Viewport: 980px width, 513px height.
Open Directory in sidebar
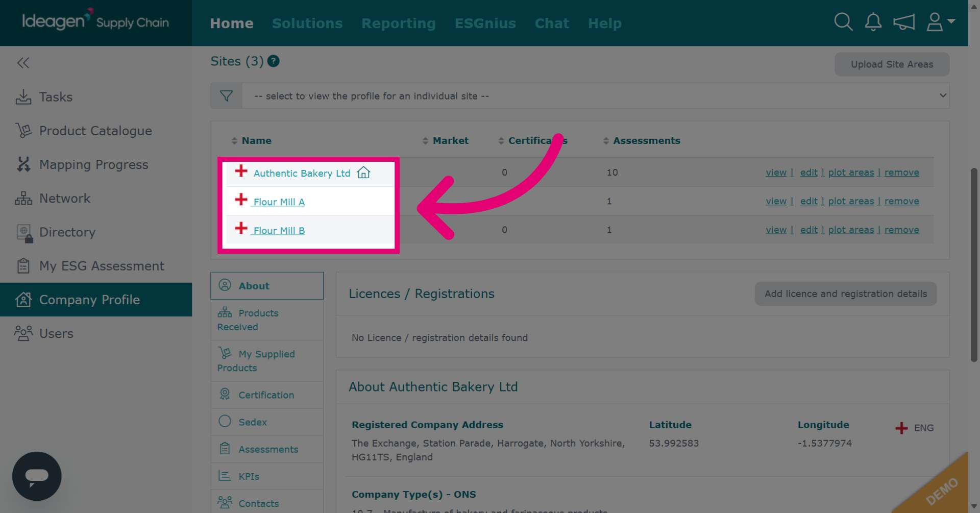point(96,232)
